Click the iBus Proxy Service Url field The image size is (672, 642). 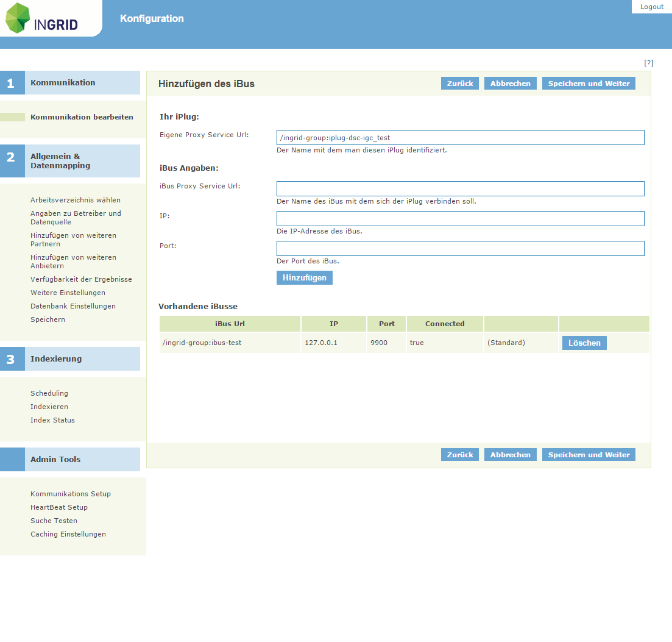[460, 189]
